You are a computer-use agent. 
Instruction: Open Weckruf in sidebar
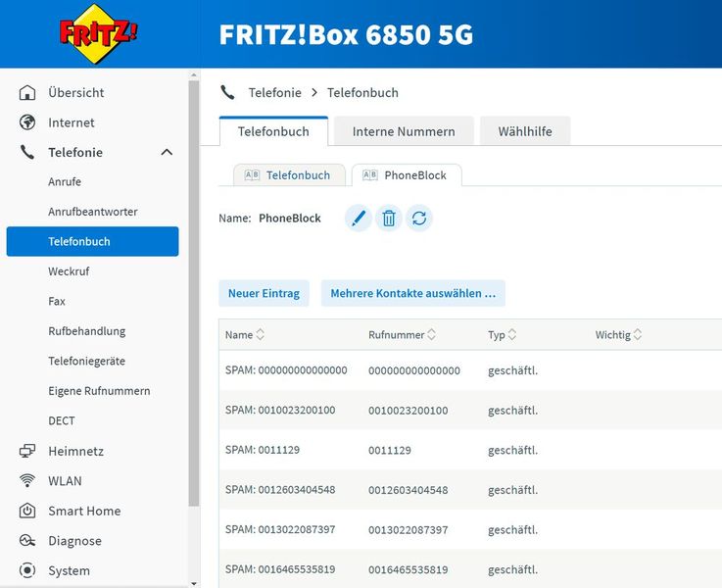tap(69, 271)
